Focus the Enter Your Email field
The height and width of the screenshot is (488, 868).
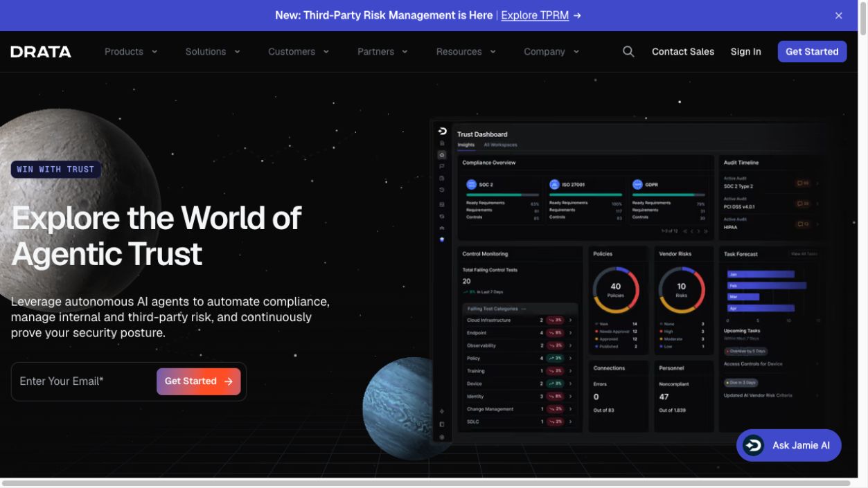(x=85, y=381)
